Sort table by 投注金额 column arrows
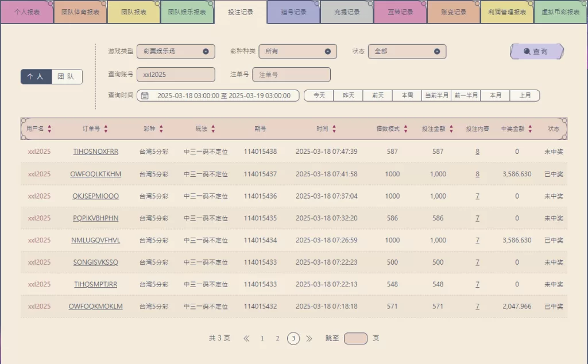This screenshot has width=588, height=364. (x=451, y=129)
